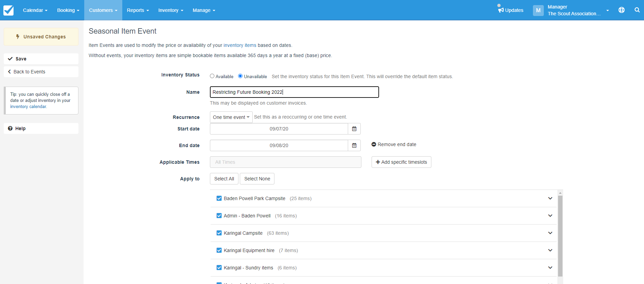Open the lifebuoy support icon
The image size is (644, 284).
[x=622, y=10]
